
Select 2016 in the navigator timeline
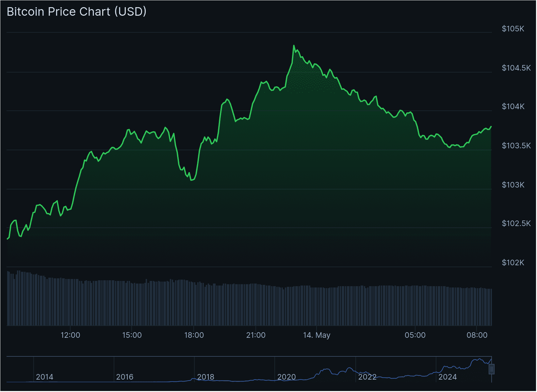click(125, 377)
